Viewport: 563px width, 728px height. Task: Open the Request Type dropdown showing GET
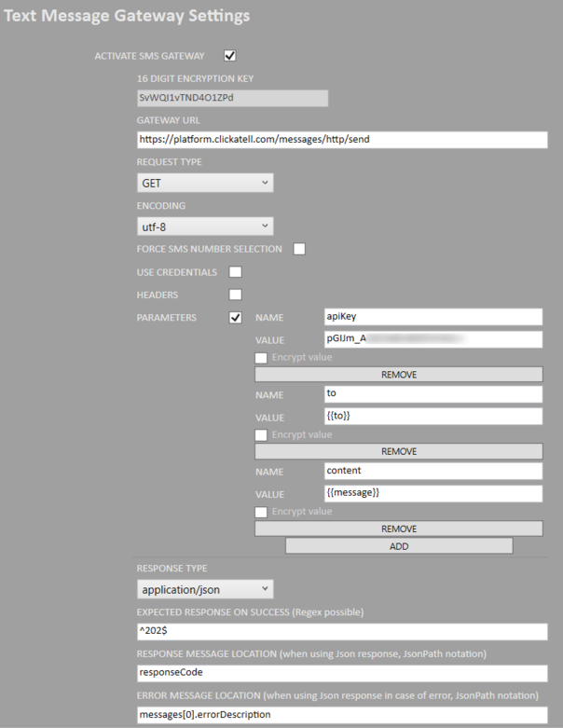(205, 183)
